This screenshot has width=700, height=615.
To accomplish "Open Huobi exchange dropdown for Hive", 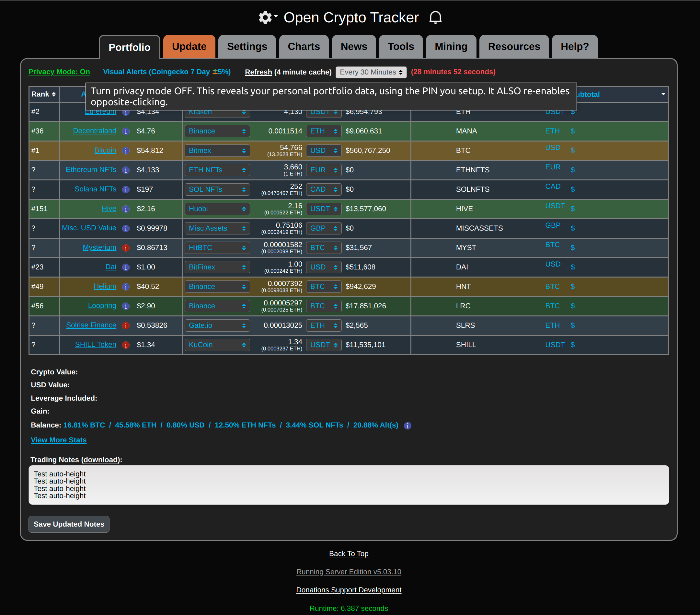I will point(217,209).
